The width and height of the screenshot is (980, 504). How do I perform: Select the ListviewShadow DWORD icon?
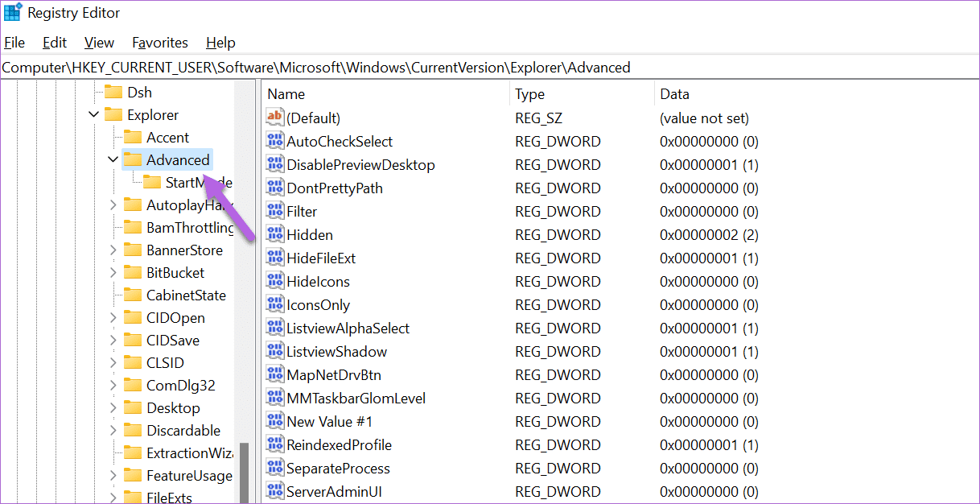pyautogui.click(x=275, y=352)
